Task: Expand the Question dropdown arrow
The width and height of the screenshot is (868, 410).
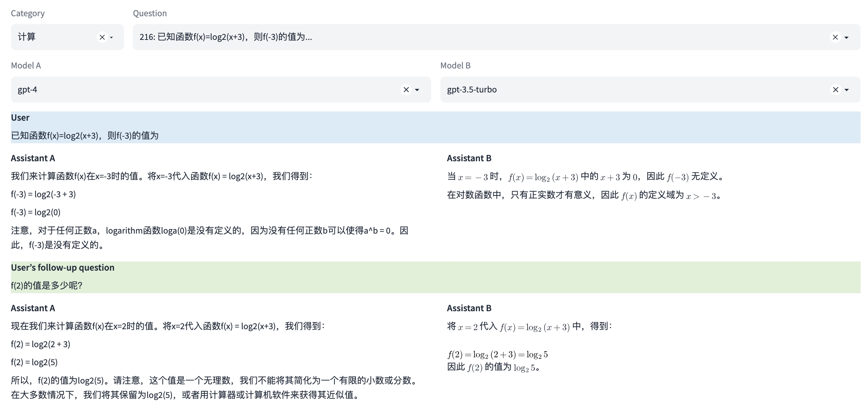Action: click(x=846, y=37)
